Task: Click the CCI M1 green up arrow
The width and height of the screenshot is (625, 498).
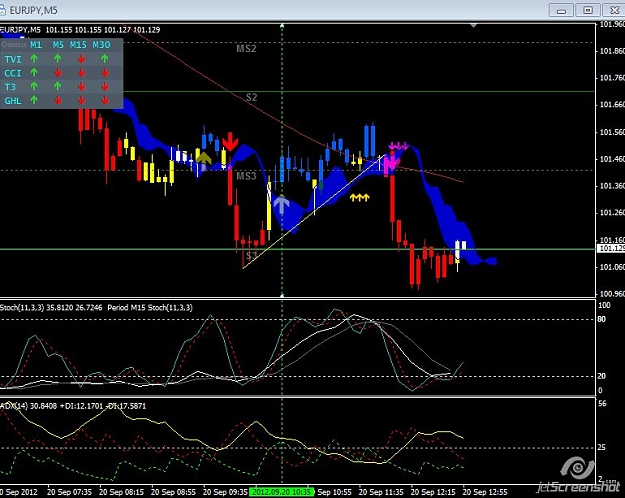Action: (x=34, y=73)
